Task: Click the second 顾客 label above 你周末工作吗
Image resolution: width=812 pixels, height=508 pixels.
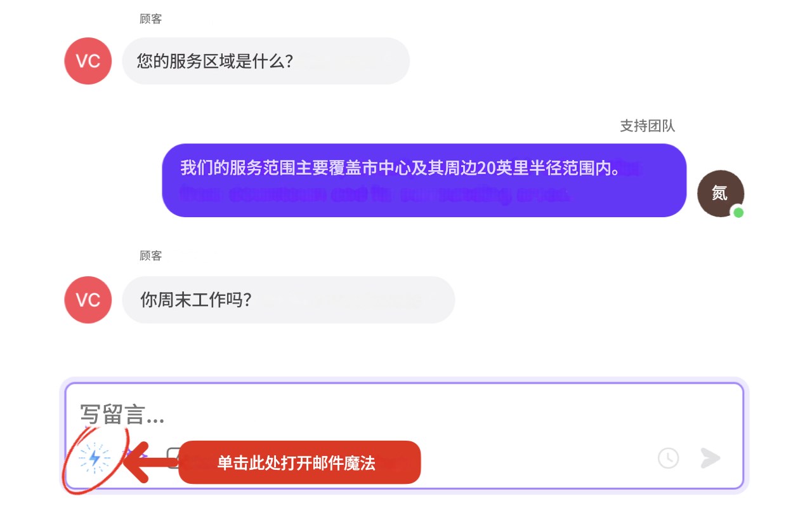Action: pos(151,255)
